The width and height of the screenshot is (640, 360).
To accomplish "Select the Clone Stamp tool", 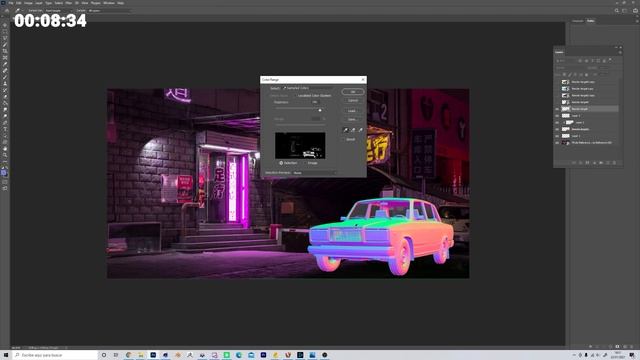I will point(5,84).
